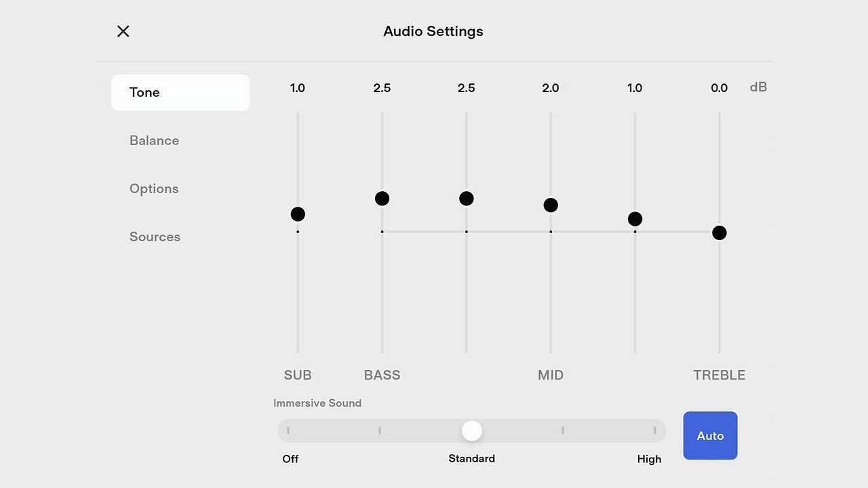Click the fifth equalizer band knob at 1.0 dB
The height and width of the screenshot is (488, 868).
635,219
